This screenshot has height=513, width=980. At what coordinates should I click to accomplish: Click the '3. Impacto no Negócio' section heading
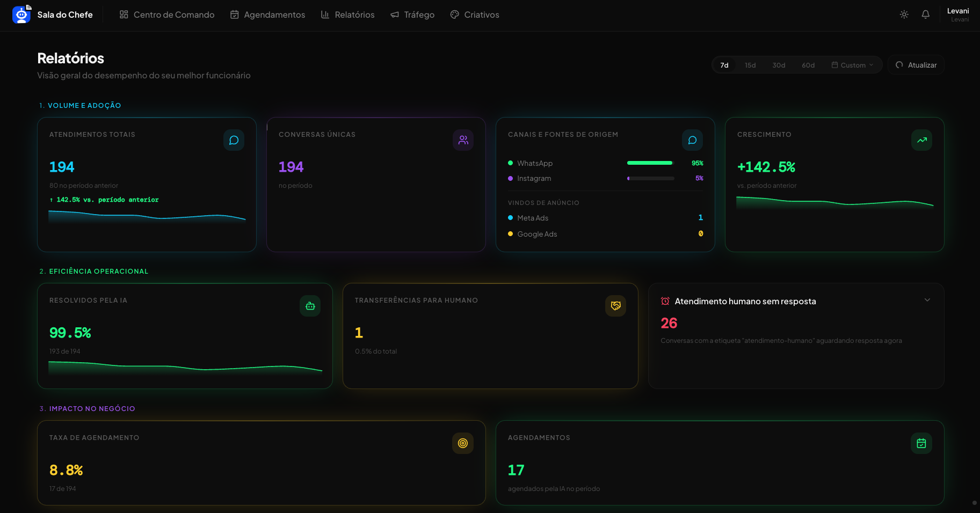(87, 409)
